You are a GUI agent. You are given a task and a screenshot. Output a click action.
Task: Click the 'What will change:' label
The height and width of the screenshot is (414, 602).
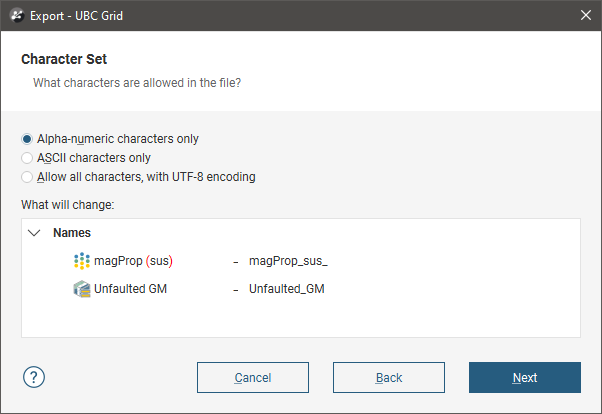click(67, 205)
